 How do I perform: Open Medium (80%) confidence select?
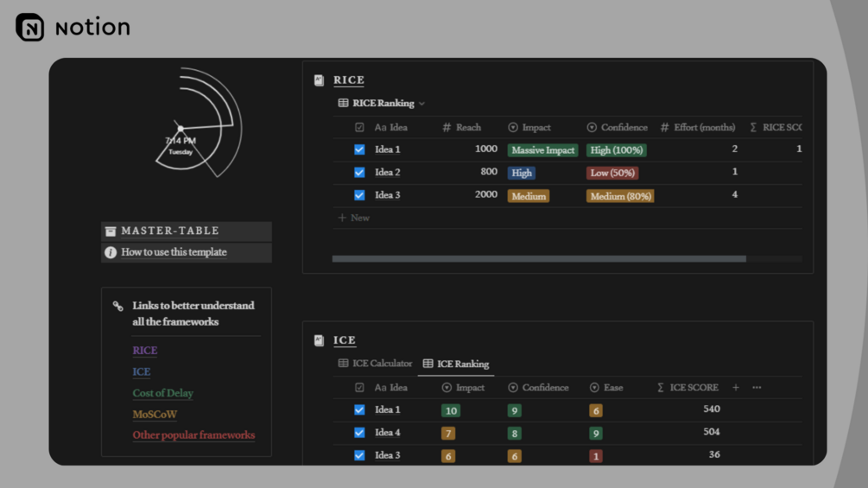click(620, 196)
